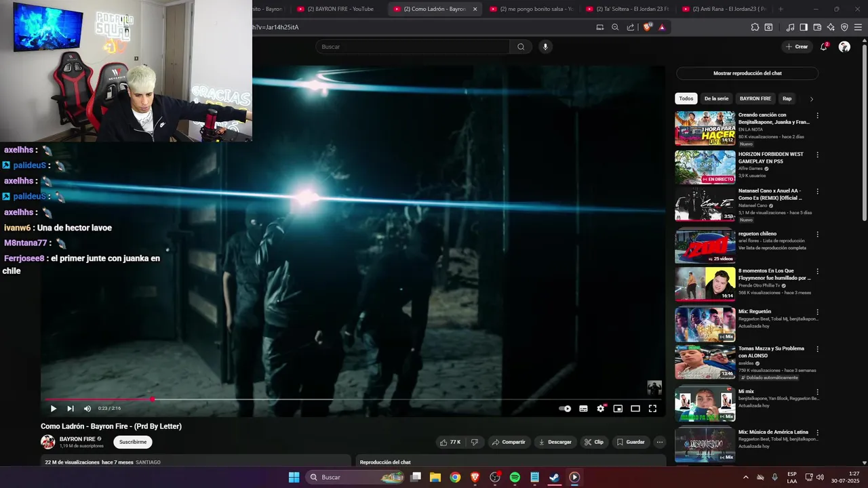Screen dimensions: 868x488
Task: Mute the video player volume
Action: [x=87, y=409]
